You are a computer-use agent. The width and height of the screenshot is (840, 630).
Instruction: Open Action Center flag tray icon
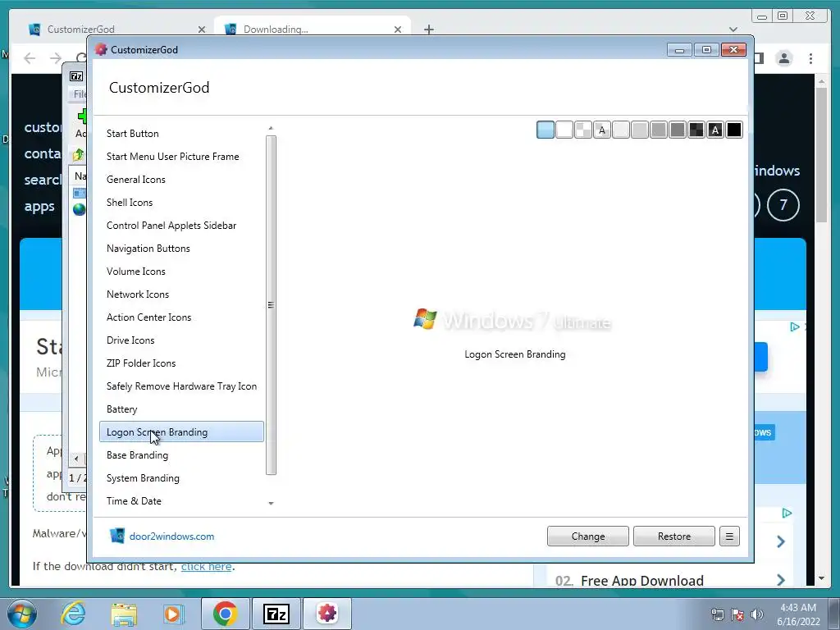(737, 614)
